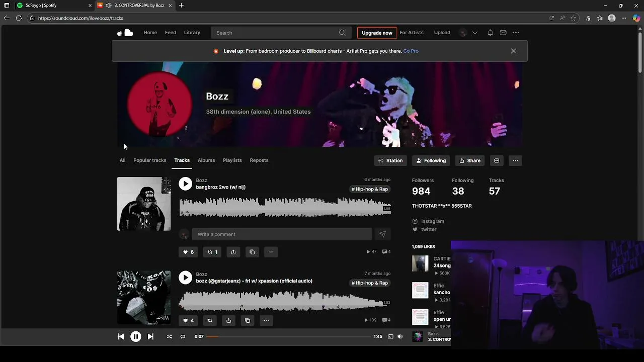
Task: Share the track bangbroz 2wo
Action: (x=233, y=252)
